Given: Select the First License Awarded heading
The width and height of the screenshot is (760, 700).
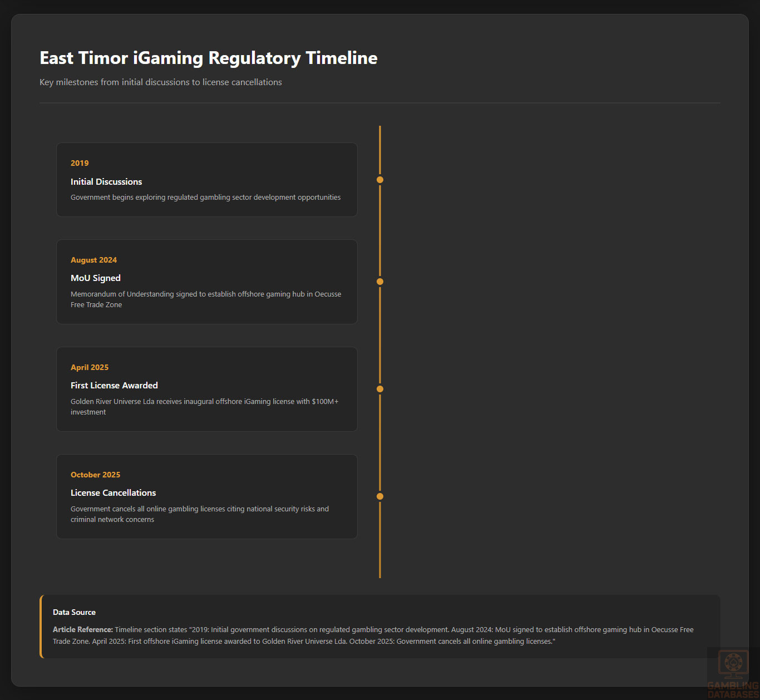Looking at the screenshot, I should tap(114, 386).
